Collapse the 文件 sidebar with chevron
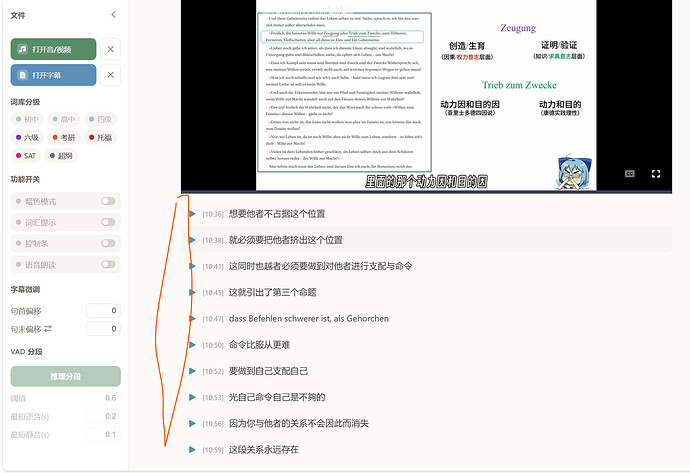690x473 pixels. coord(113,15)
